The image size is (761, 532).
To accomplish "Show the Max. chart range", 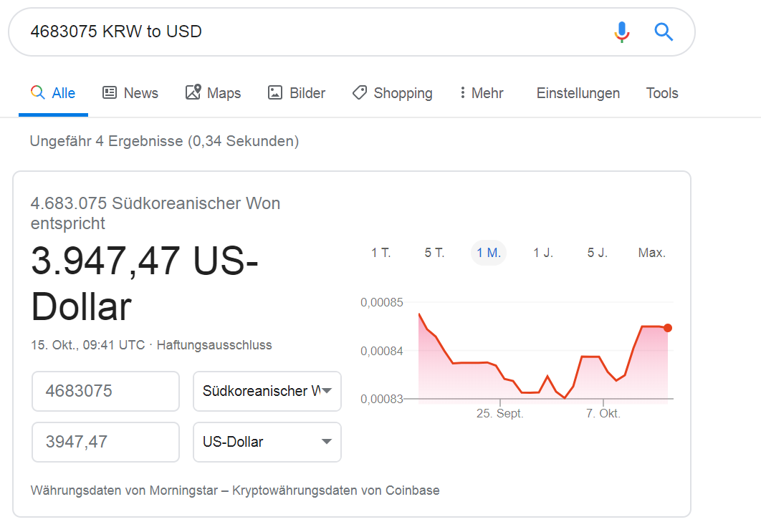I will 652,253.
